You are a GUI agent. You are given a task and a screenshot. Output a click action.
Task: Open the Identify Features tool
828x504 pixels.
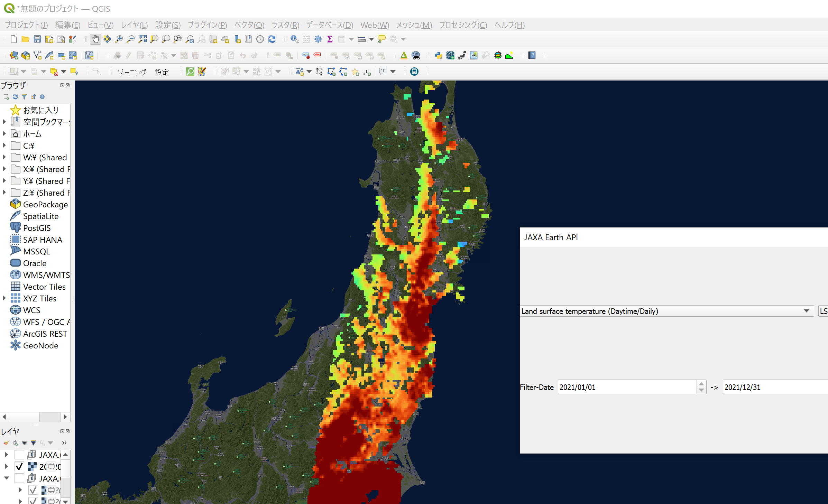pyautogui.click(x=294, y=39)
